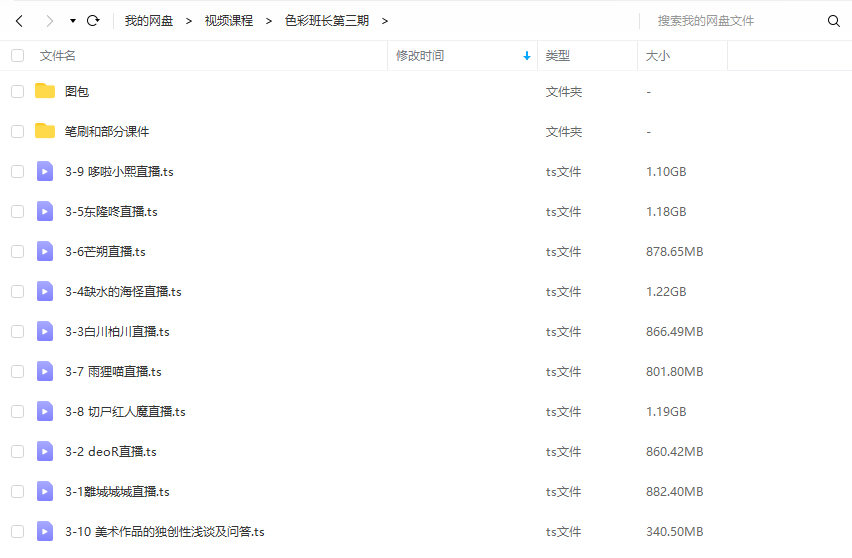Toggle the select-all checkbox in header

click(17, 56)
